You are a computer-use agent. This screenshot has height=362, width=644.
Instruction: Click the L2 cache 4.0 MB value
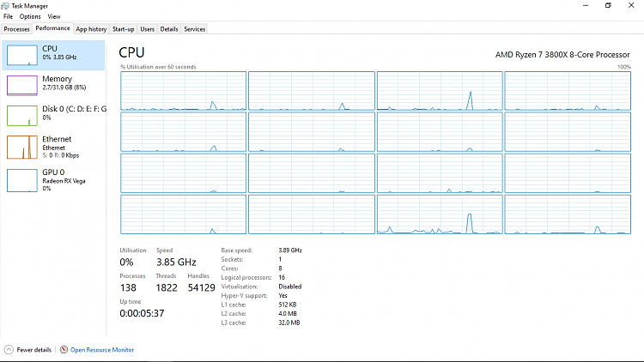point(288,314)
